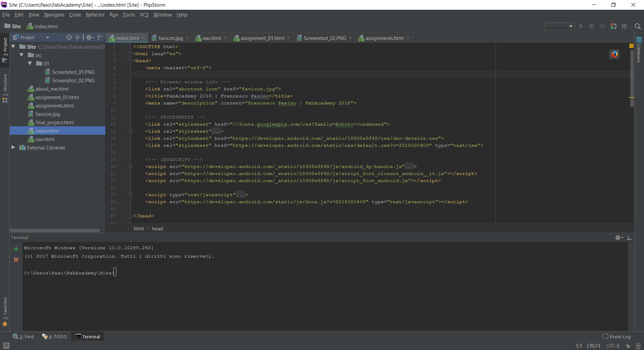
Task: Change CRLF line separator in status bar
Action: pyautogui.click(x=593, y=346)
